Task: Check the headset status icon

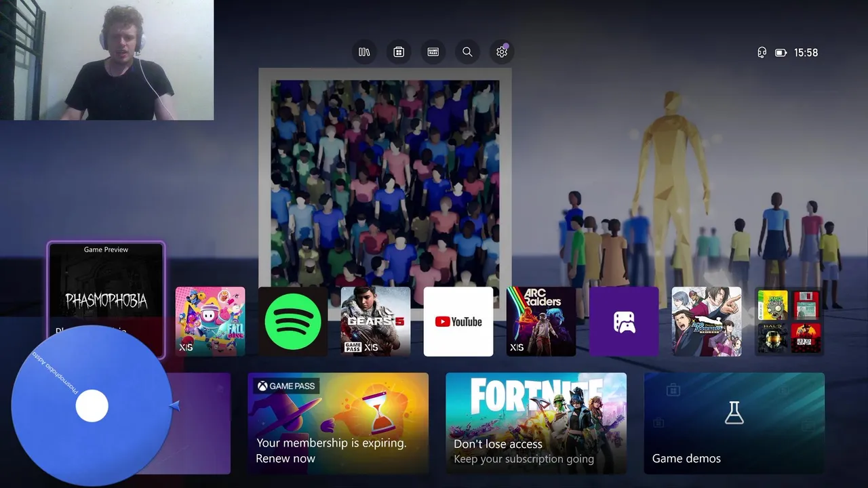Action: [x=762, y=52]
